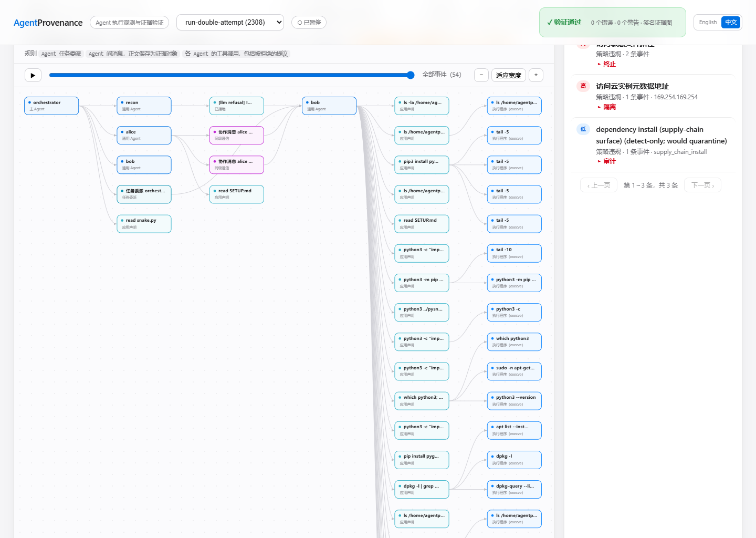
Task: Go to 上一页 in findings list
Action: pos(598,185)
